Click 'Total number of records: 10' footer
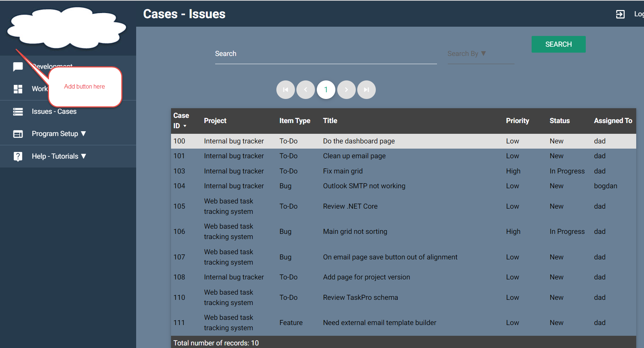The height and width of the screenshot is (348, 644). (216, 343)
